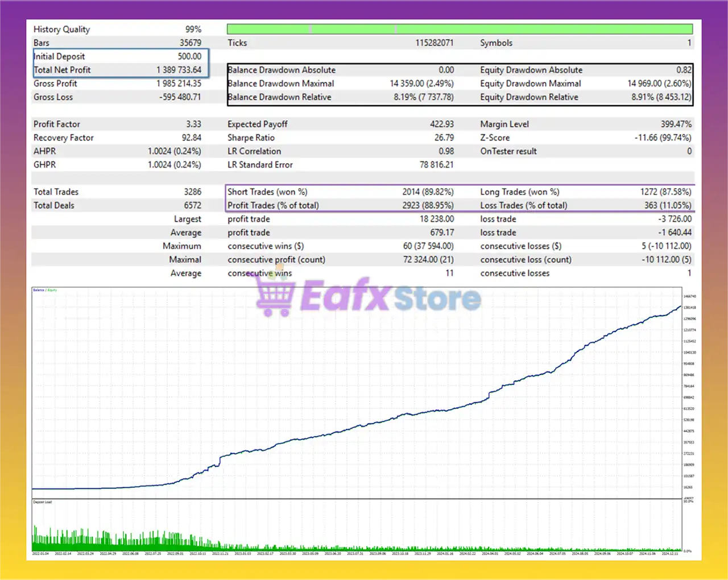Viewport: 728px width, 580px height.
Task: Click the Profit Factor value 3.33
Action: (x=193, y=124)
